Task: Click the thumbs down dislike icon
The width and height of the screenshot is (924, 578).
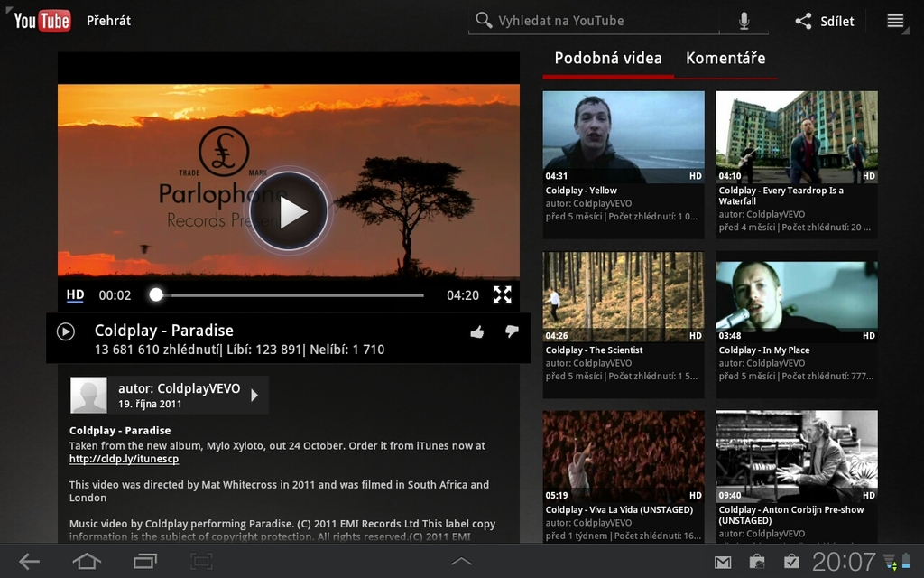Action: (x=512, y=331)
